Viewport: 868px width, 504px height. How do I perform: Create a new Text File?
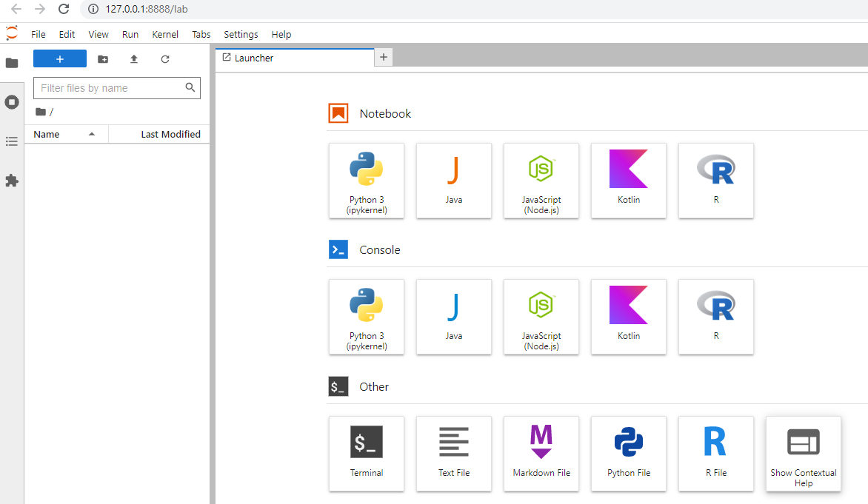pos(454,454)
